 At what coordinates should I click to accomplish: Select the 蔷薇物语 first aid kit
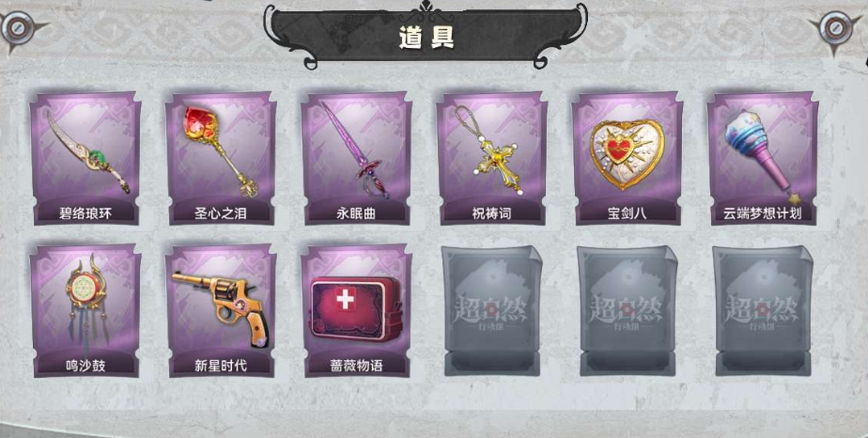pyautogui.click(x=357, y=311)
